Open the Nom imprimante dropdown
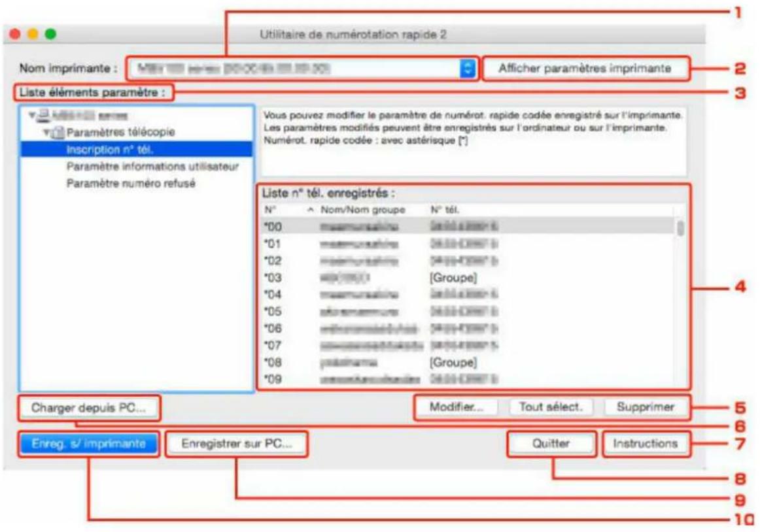760x532 pixels. coord(303,69)
